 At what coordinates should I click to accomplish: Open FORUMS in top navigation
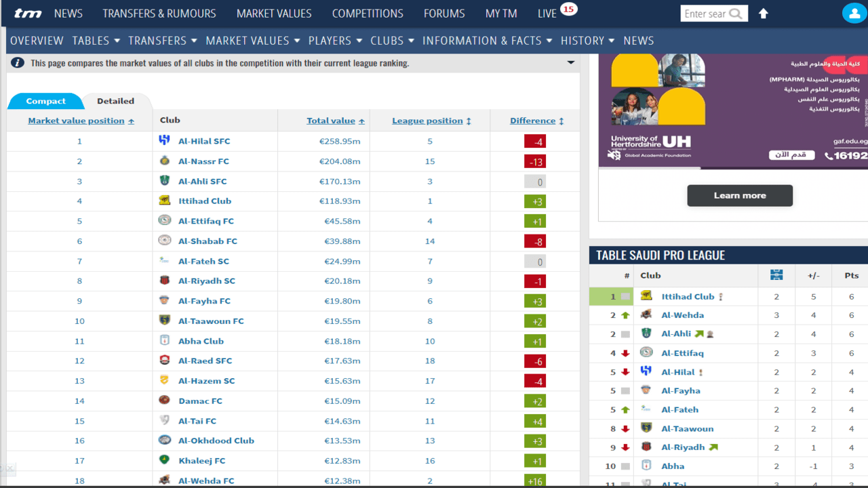point(444,14)
